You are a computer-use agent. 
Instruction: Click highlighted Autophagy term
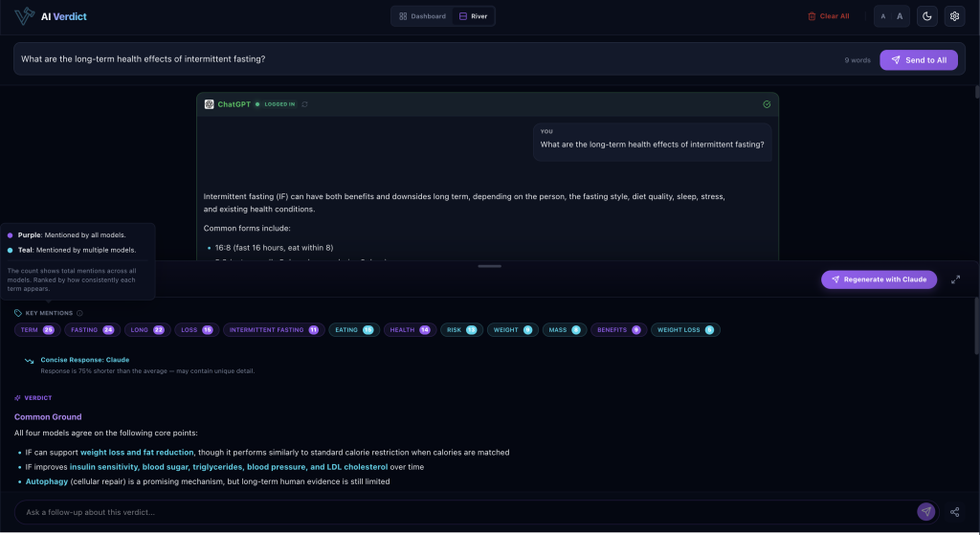pyautogui.click(x=46, y=481)
